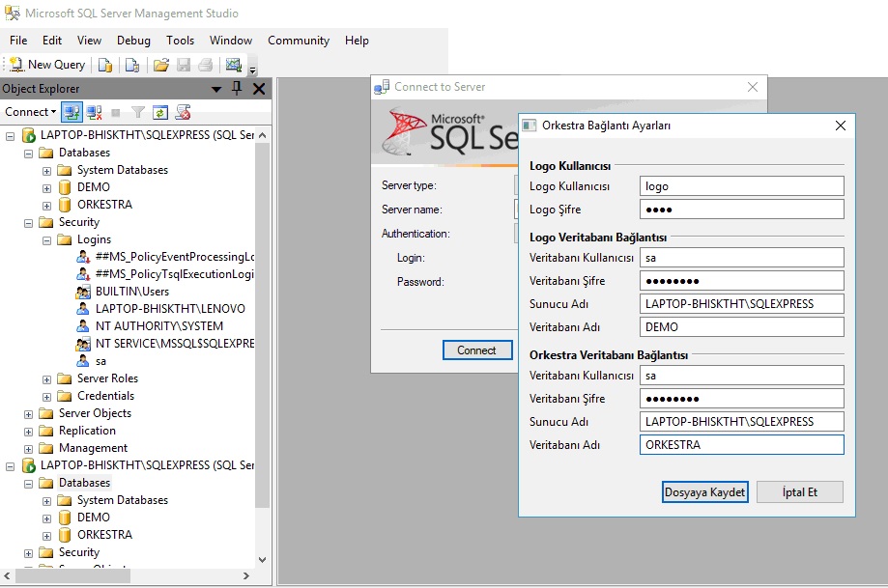This screenshot has width=888, height=588.
Task: Collapse the Logins folder
Action: pos(47,240)
